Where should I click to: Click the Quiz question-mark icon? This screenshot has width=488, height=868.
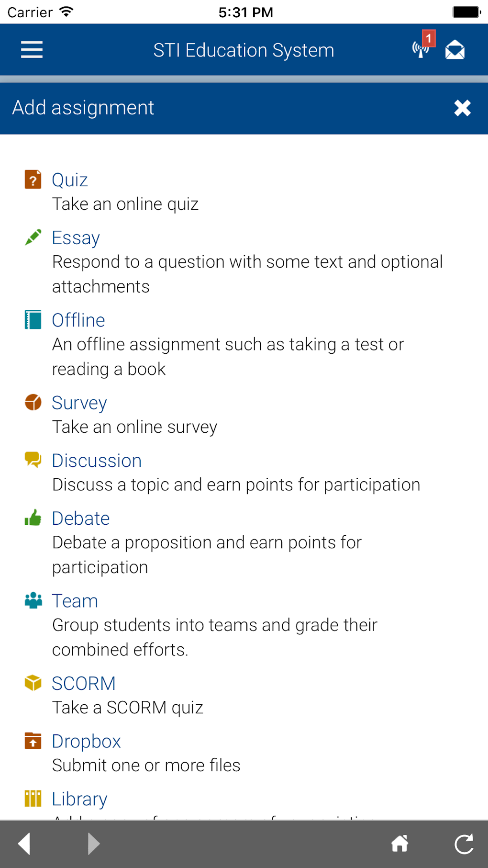coord(33,180)
